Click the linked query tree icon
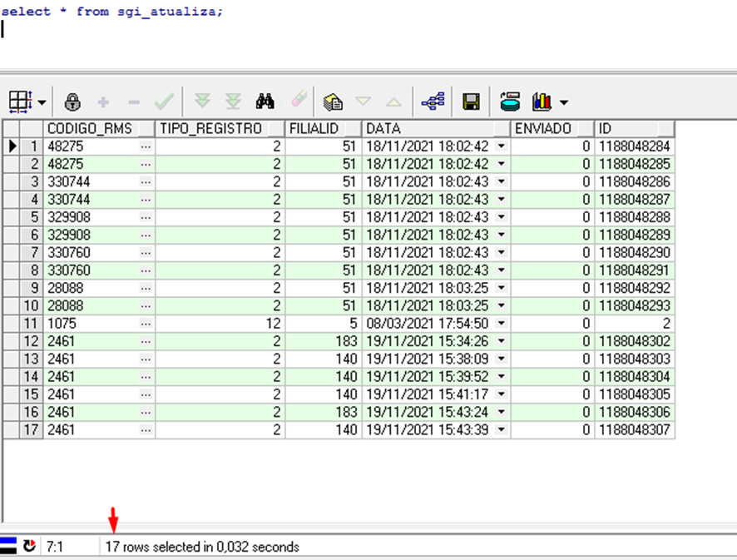Viewport: 737px width, 560px height. coord(433,102)
